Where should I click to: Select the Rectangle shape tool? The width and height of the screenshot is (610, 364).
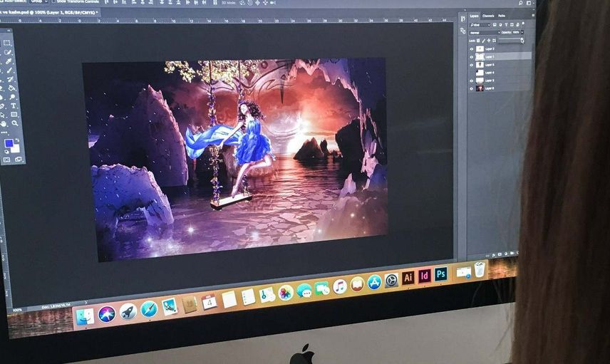(x=14, y=115)
